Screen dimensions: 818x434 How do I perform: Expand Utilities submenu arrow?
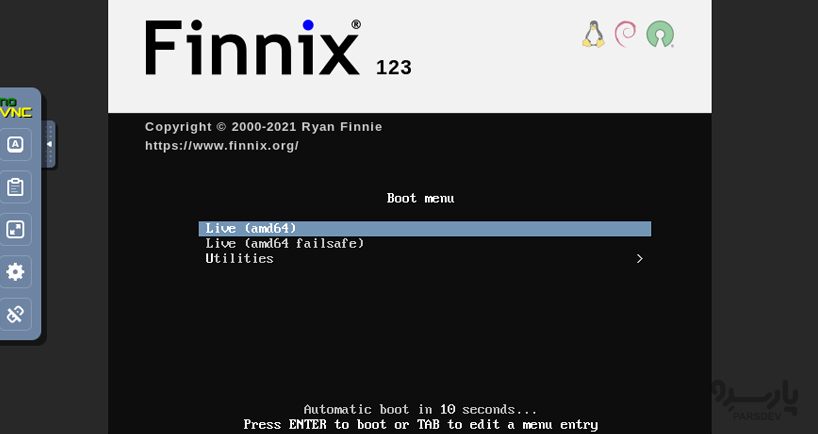640,259
